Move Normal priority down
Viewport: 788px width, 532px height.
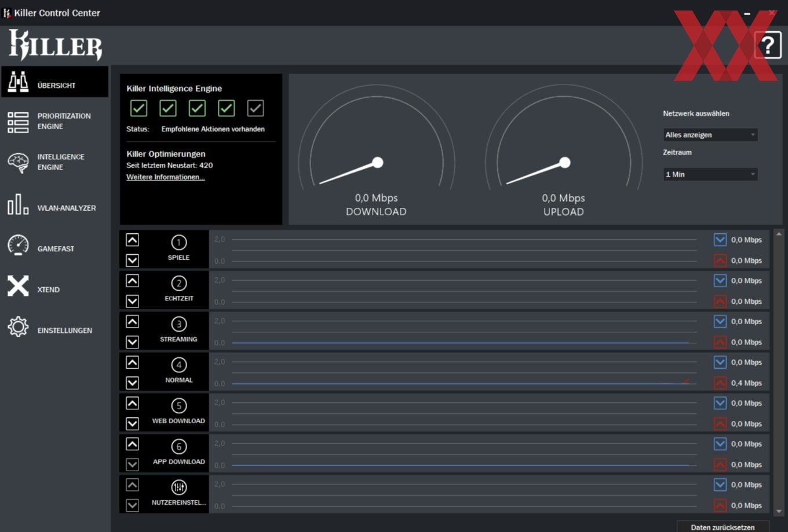tap(132, 383)
